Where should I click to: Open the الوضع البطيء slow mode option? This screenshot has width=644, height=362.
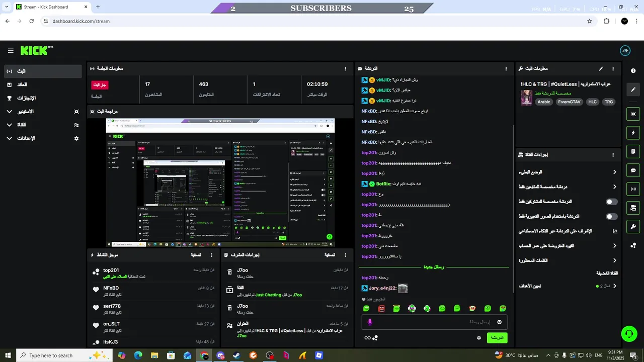tap(568, 172)
